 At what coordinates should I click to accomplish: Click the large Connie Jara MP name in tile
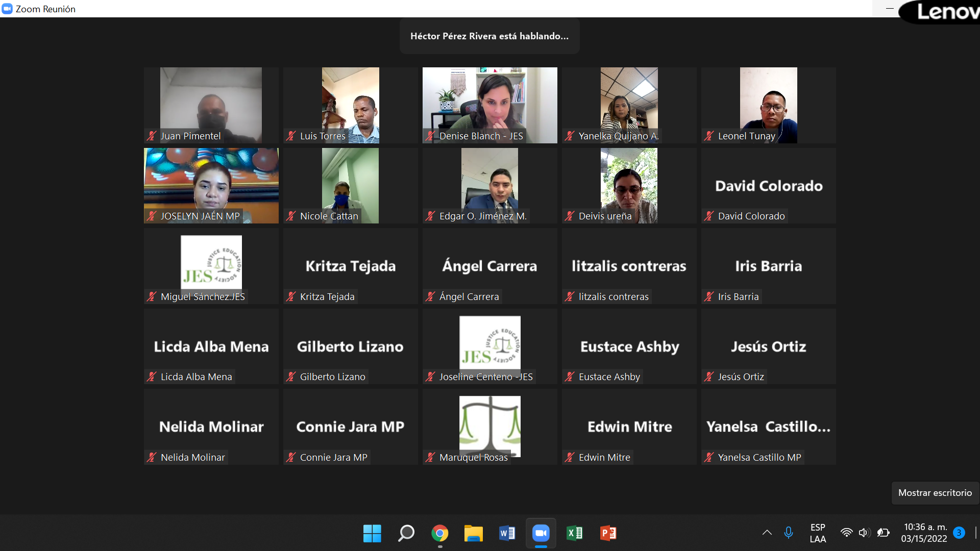point(350,427)
